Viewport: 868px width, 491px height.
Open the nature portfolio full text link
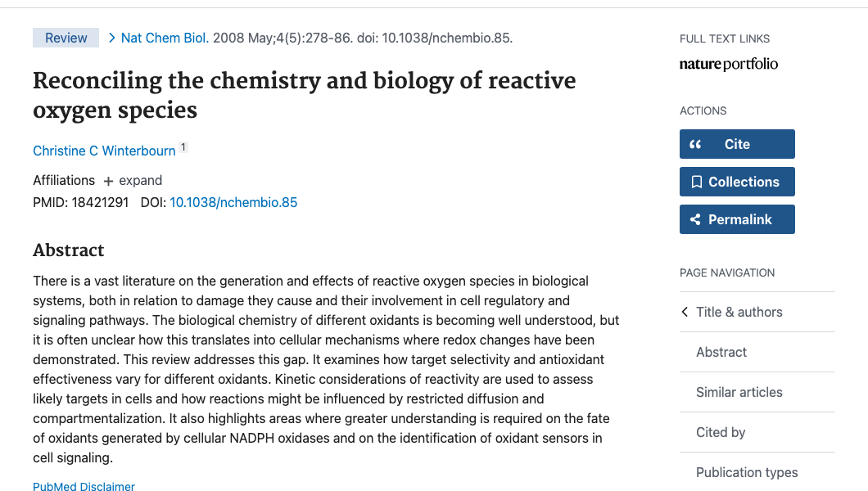pos(728,64)
